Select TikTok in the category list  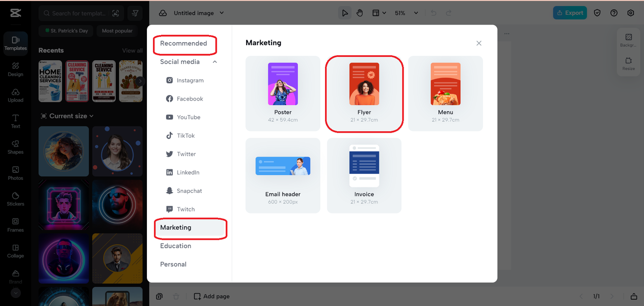[x=181, y=136]
